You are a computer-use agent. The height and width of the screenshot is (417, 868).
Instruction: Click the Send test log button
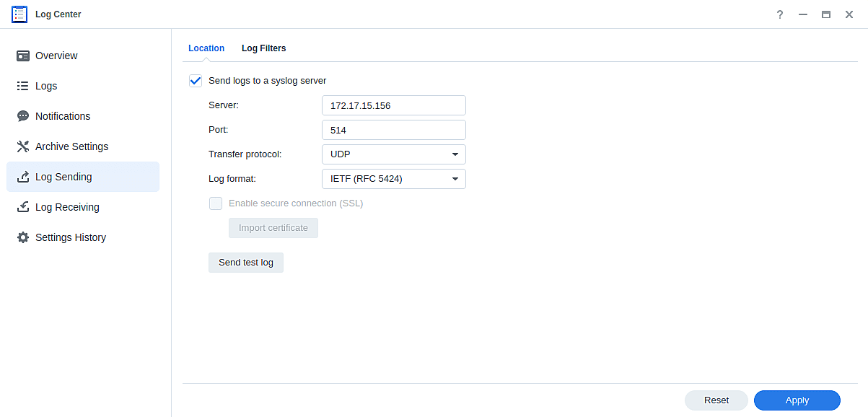tap(245, 262)
